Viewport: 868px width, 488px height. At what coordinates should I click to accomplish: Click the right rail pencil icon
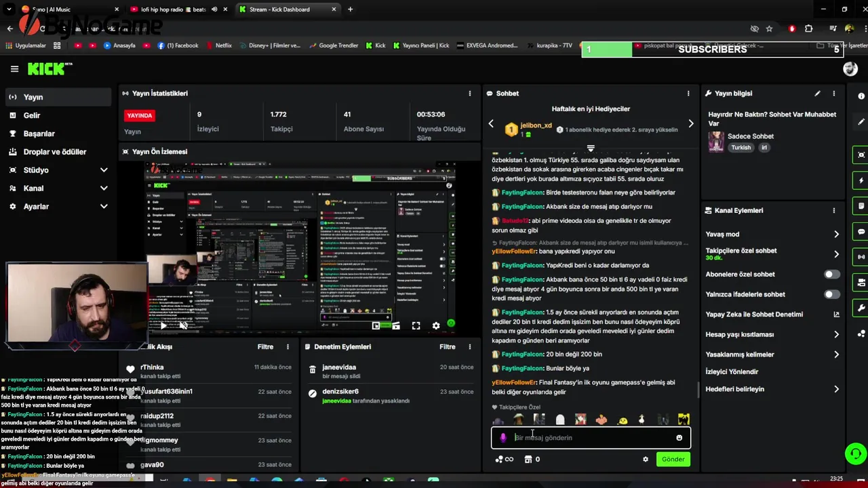pos(861,122)
